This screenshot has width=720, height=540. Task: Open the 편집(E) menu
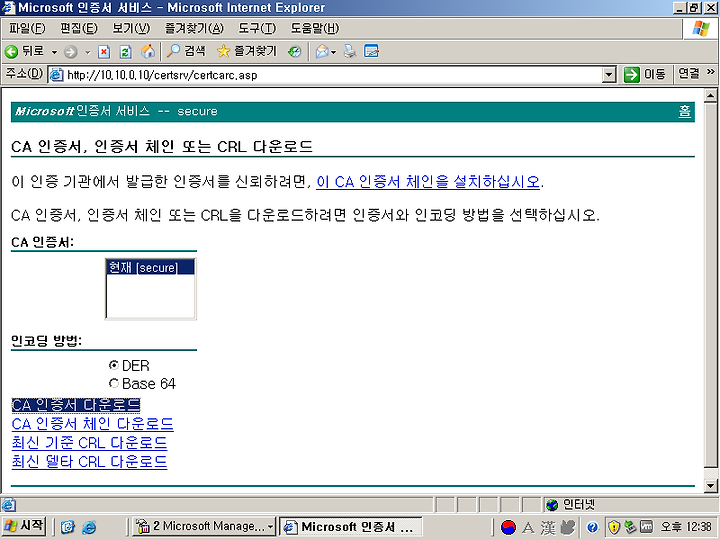click(79, 28)
